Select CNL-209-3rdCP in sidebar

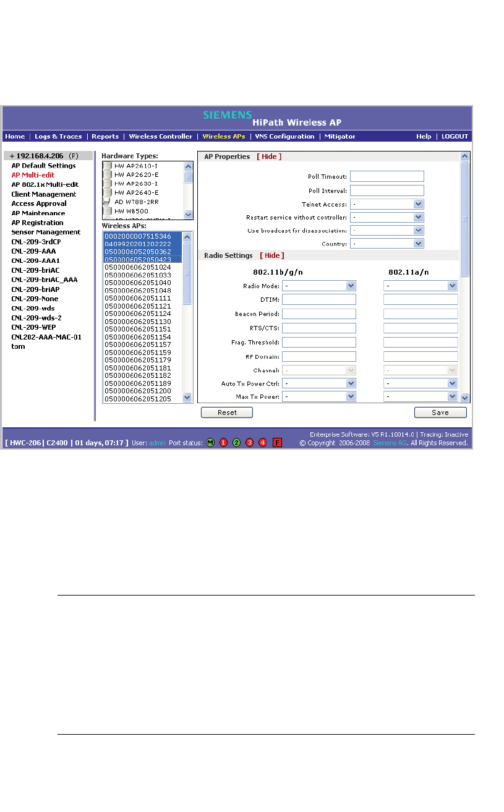point(36,242)
